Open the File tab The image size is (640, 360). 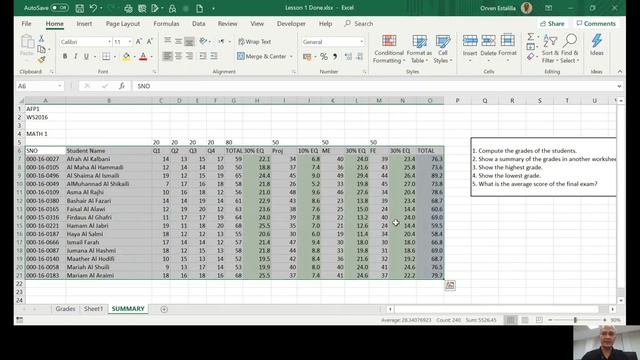26,24
